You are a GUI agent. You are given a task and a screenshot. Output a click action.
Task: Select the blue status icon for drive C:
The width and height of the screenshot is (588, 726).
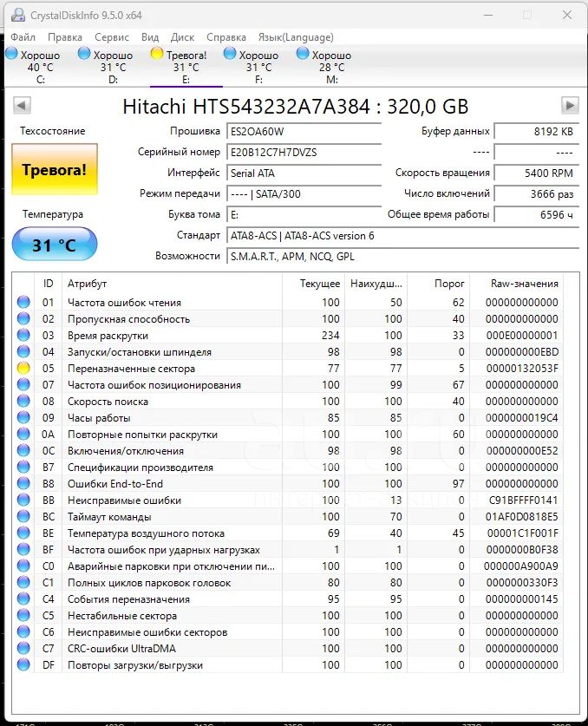click(11, 54)
